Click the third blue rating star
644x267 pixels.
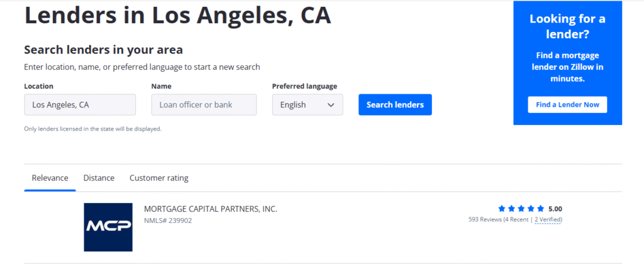[x=521, y=209]
